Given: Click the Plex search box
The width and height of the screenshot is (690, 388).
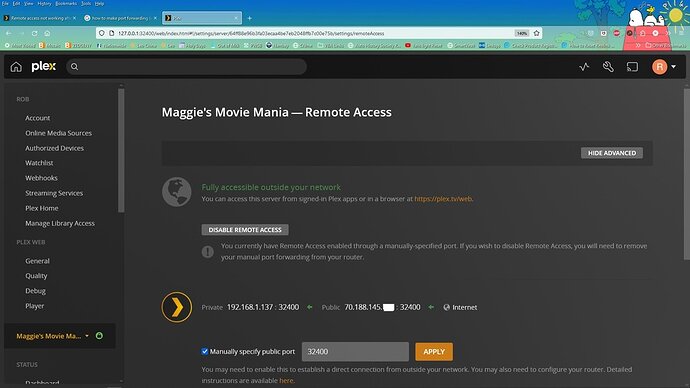Looking at the screenshot, I should (187, 67).
